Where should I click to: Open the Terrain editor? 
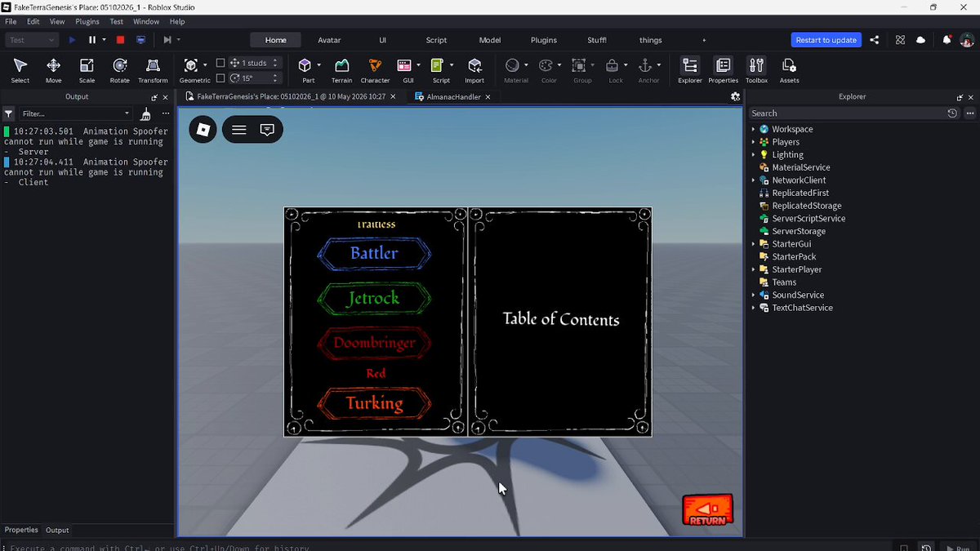[341, 70]
